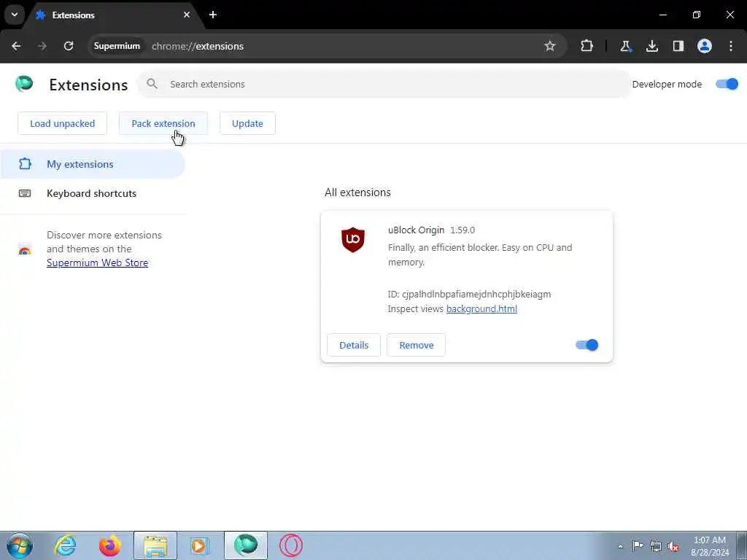
Task: Remove the uBlock Origin extension
Action: tap(417, 345)
